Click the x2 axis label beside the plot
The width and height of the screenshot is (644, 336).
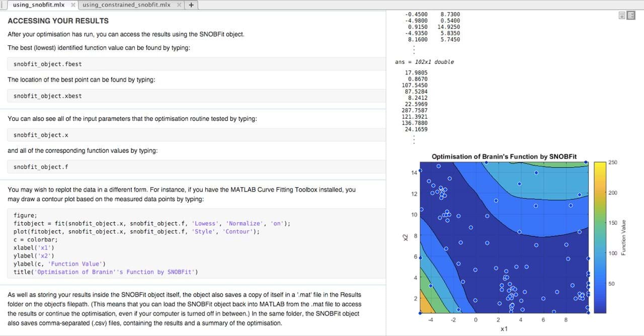[406, 237]
